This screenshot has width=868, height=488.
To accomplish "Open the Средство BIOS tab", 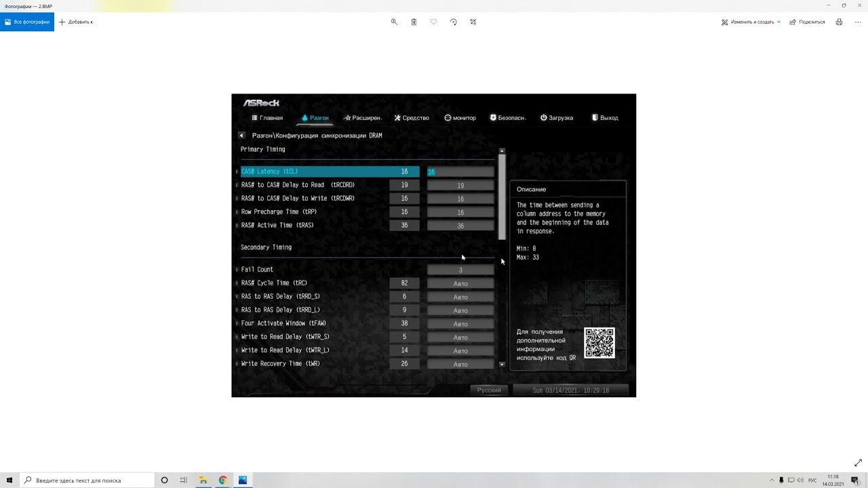I will [412, 118].
